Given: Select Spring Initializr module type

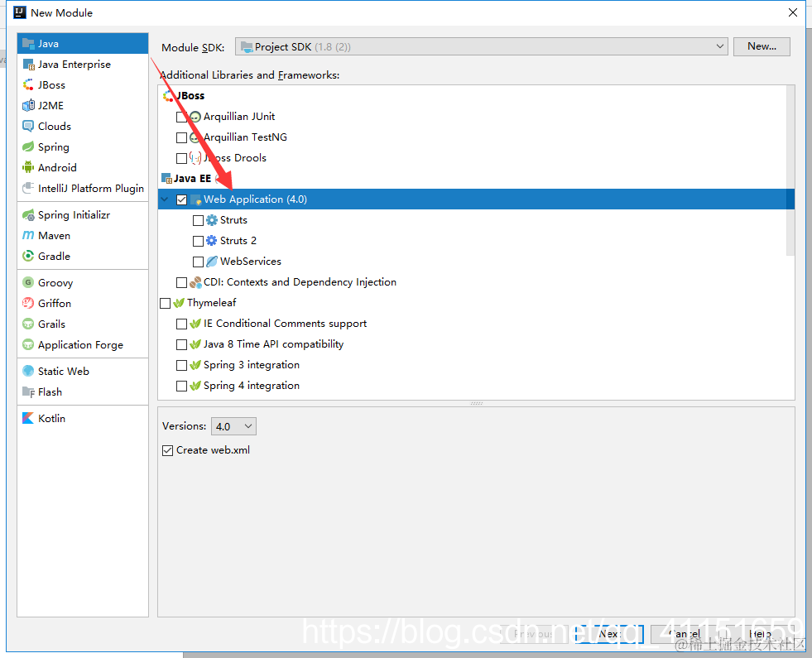Looking at the screenshot, I should coord(83,215).
